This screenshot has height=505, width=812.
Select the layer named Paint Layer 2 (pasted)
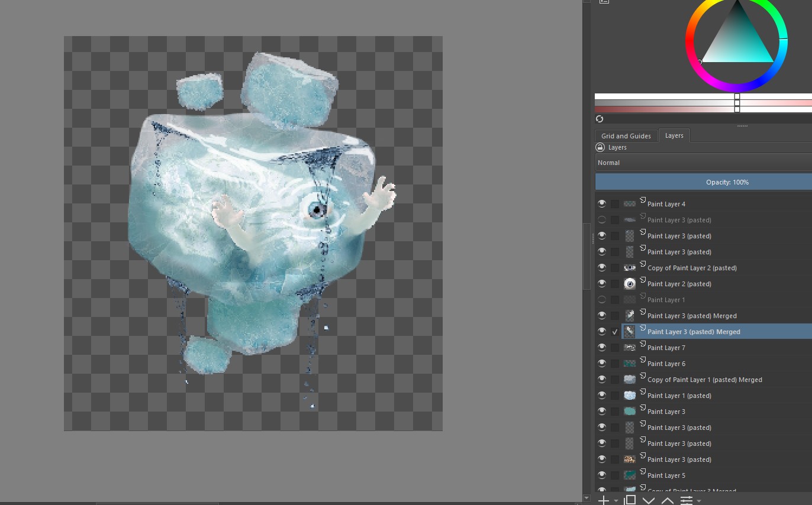click(679, 284)
